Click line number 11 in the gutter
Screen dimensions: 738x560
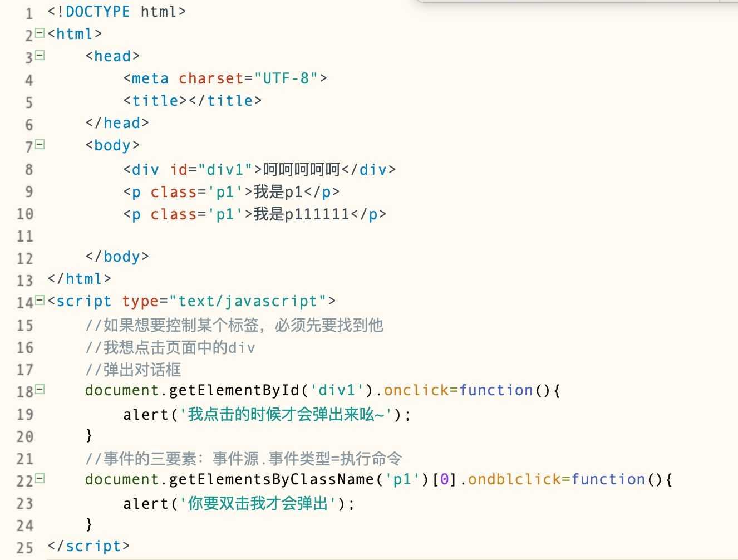click(x=25, y=236)
